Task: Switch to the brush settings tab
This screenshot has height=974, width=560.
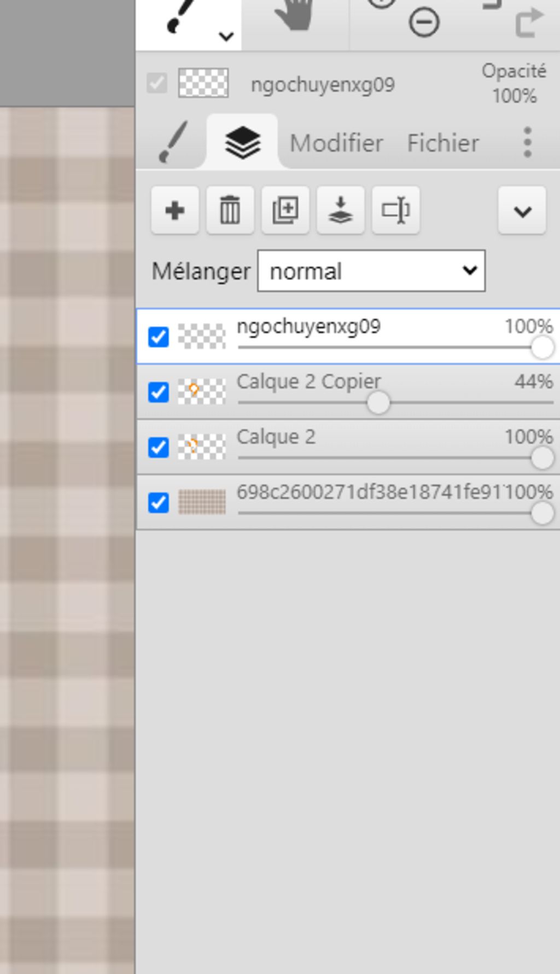Action: coord(173,142)
